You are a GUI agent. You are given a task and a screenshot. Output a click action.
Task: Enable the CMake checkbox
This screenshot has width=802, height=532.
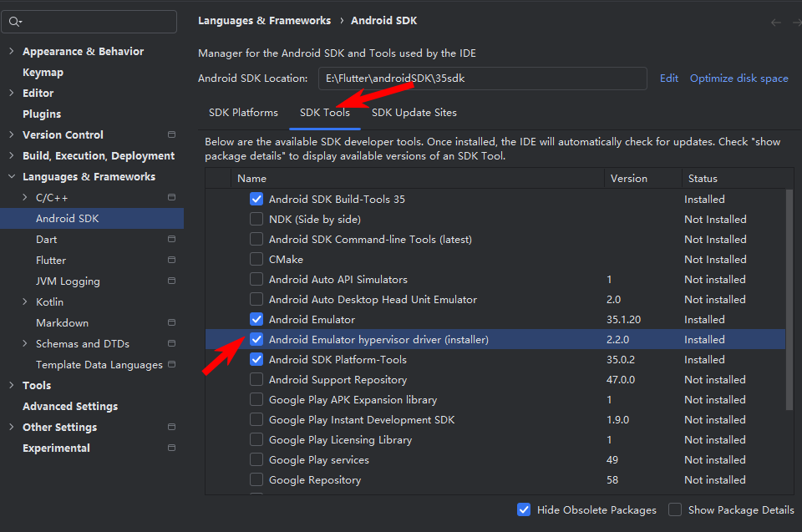256,260
